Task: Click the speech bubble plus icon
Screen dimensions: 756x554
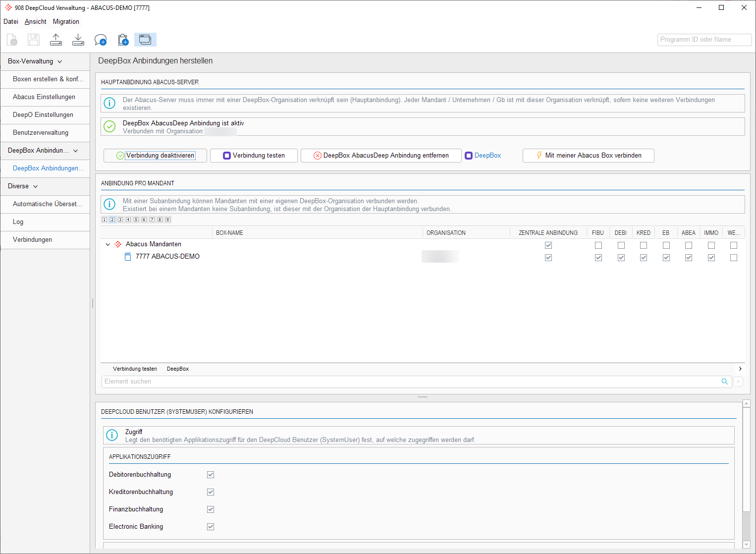Action: click(x=101, y=40)
